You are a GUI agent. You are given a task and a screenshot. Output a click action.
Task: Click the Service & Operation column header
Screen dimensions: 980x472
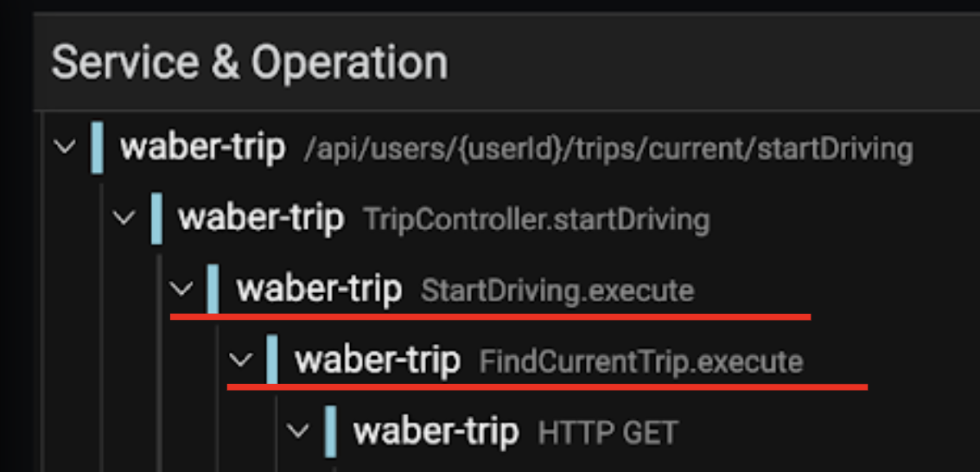pos(250,62)
